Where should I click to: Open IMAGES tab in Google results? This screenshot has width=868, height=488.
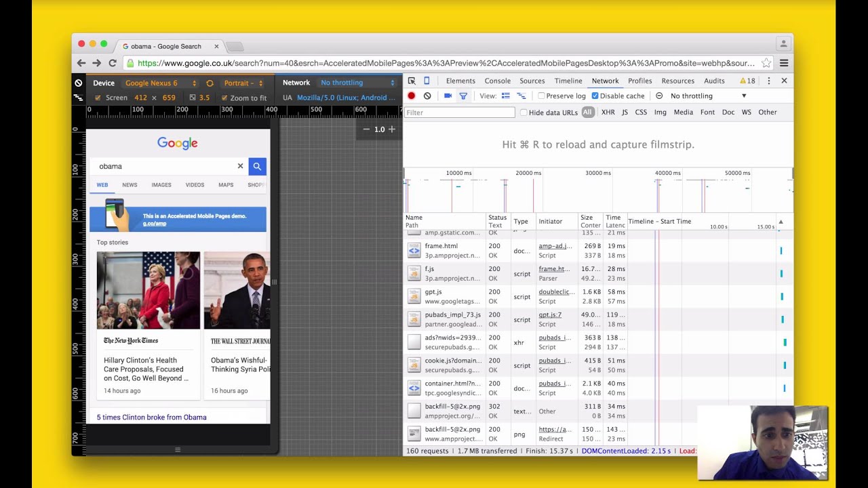(161, 185)
